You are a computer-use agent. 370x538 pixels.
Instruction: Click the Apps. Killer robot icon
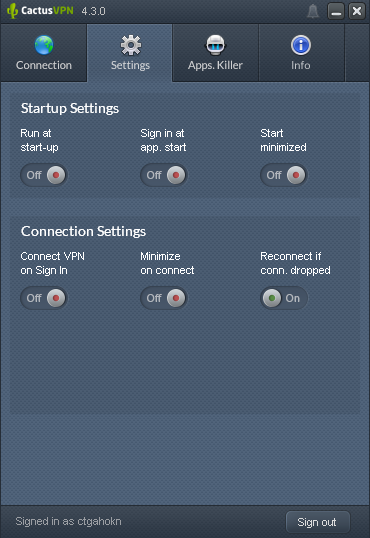(x=215, y=45)
